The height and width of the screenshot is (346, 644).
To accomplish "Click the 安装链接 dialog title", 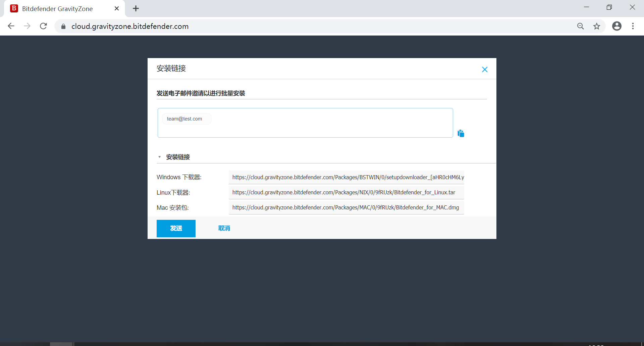I will click(x=171, y=68).
